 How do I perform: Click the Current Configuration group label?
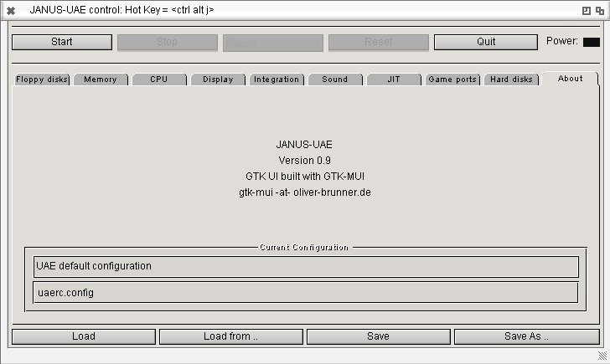tap(304, 248)
